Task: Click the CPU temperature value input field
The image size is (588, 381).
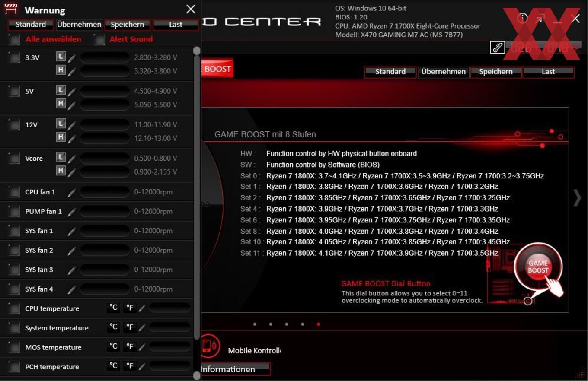Action: click(170, 308)
